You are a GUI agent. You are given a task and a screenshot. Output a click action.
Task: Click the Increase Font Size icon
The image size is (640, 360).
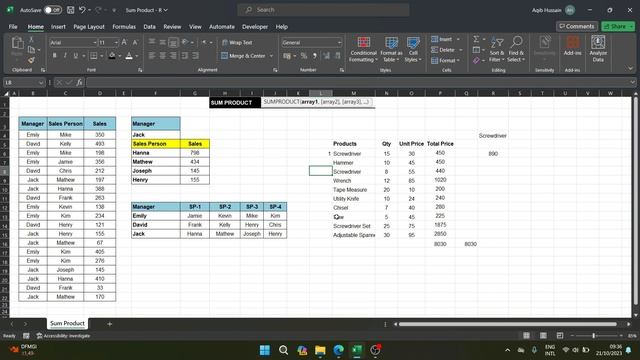pyautogui.click(x=124, y=42)
